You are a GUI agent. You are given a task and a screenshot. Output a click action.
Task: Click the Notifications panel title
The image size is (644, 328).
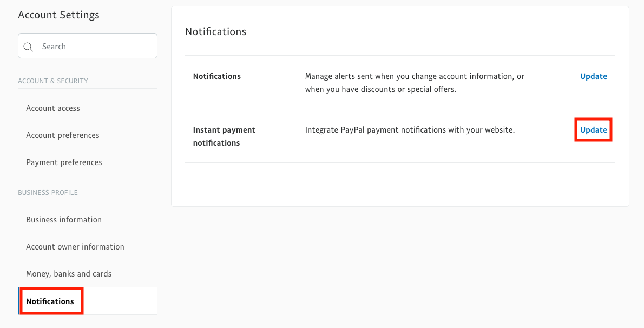(215, 31)
